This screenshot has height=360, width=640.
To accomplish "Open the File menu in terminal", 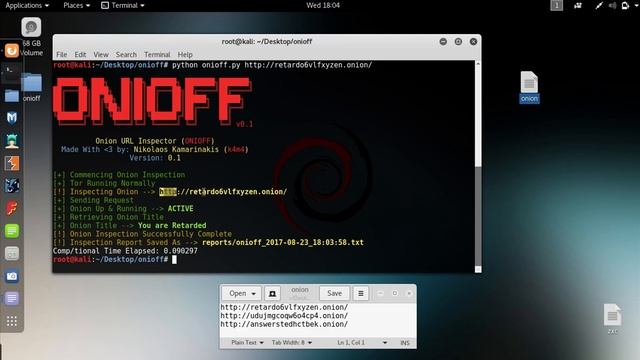I will pyautogui.click(x=62, y=54).
